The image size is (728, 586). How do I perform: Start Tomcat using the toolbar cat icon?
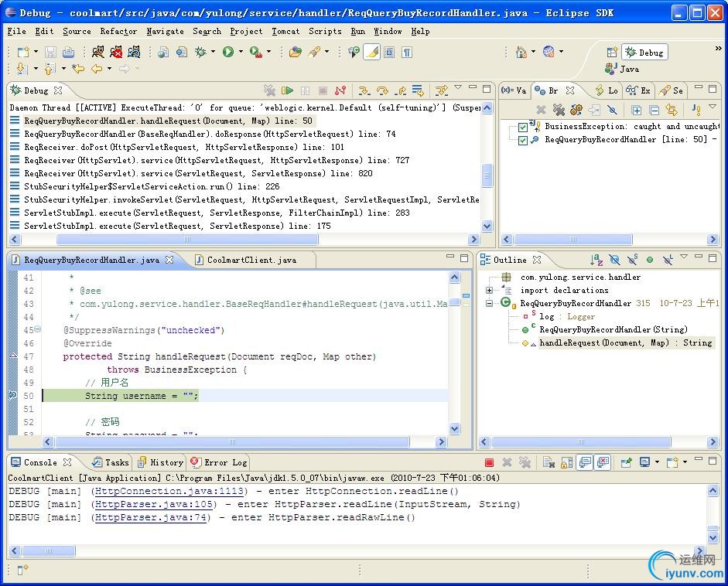[x=98, y=52]
